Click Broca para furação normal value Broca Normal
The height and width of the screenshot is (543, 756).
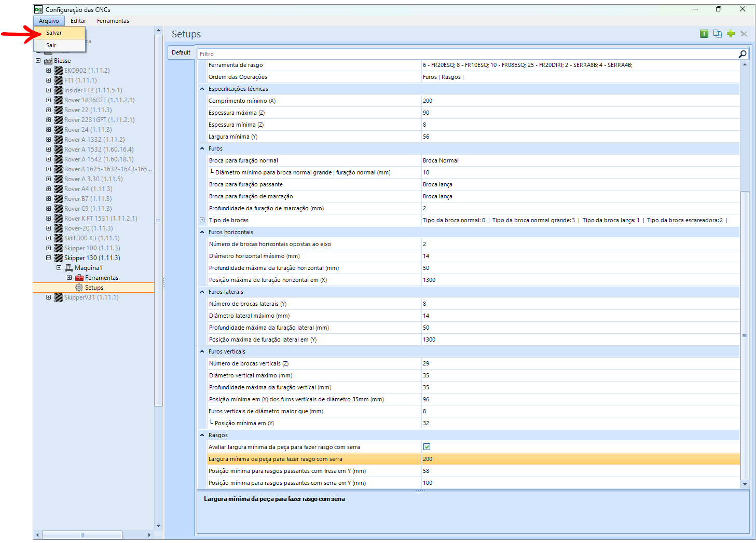click(x=581, y=161)
